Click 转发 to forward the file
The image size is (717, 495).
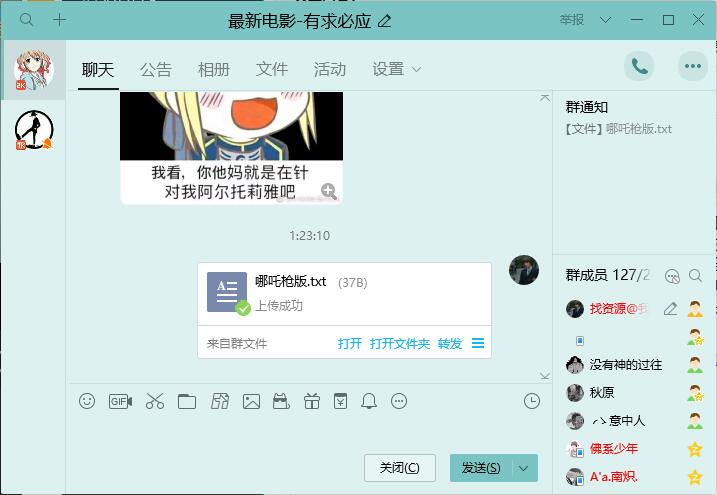450,343
